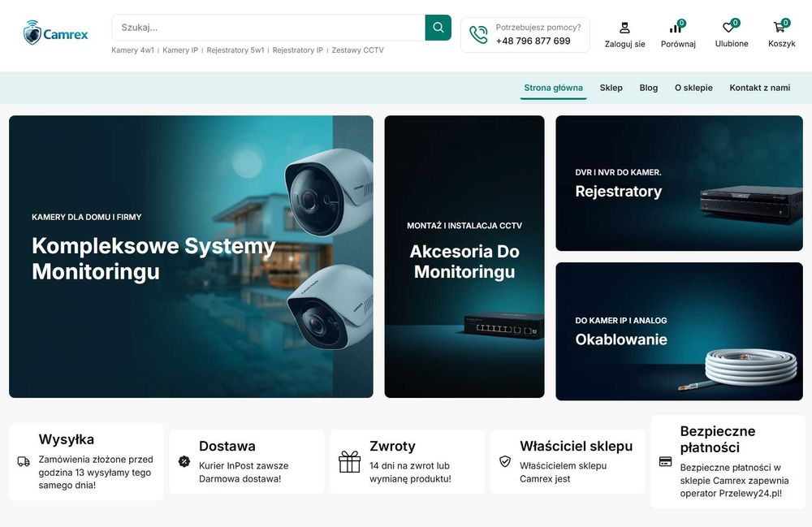Click the phone help icon
This screenshot has height=527, width=812.
tap(478, 35)
